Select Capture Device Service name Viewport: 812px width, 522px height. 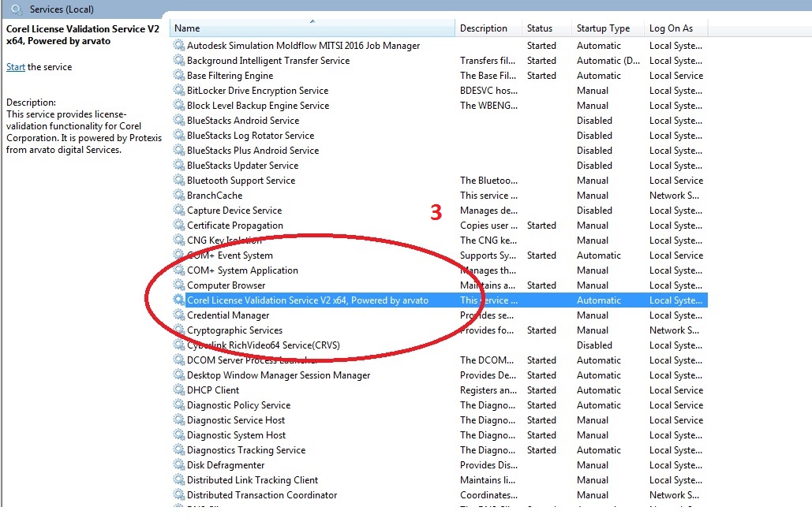[234, 211]
